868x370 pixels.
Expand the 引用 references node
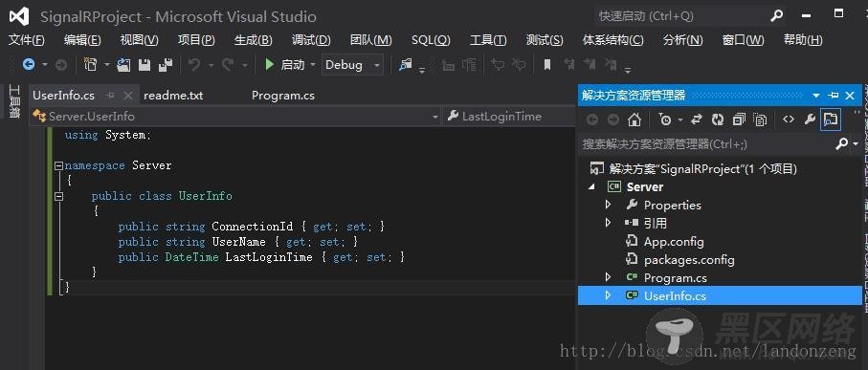(608, 223)
